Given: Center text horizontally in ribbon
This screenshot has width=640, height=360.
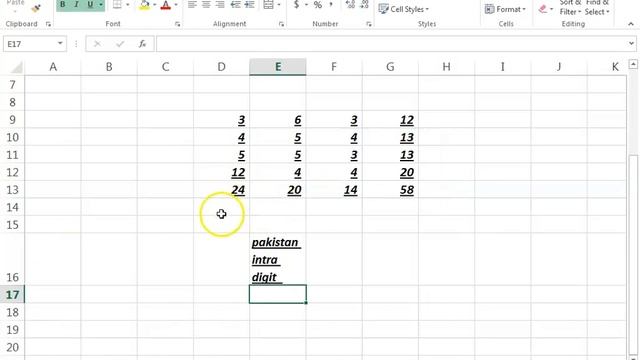Looking at the screenshot, I should coord(206,5).
